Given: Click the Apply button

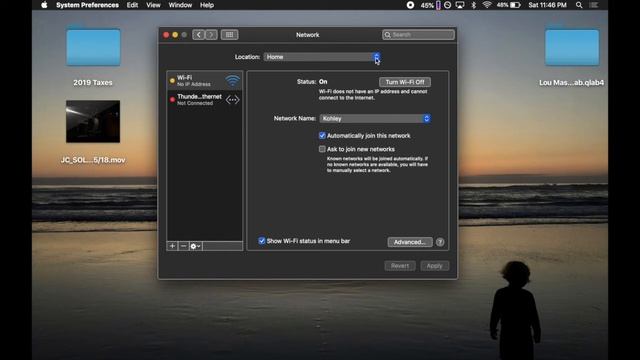Looking at the screenshot, I should click(x=435, y=266).
